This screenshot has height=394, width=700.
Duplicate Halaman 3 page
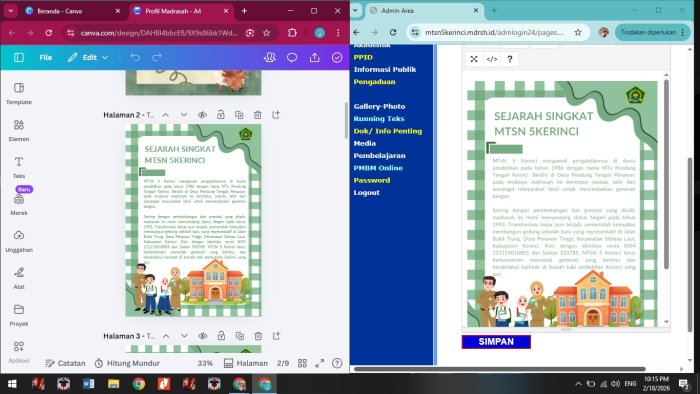240,336
